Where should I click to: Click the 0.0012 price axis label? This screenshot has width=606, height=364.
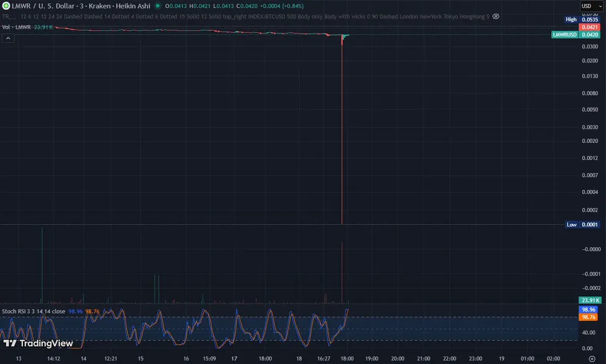[x=590, y=158]
